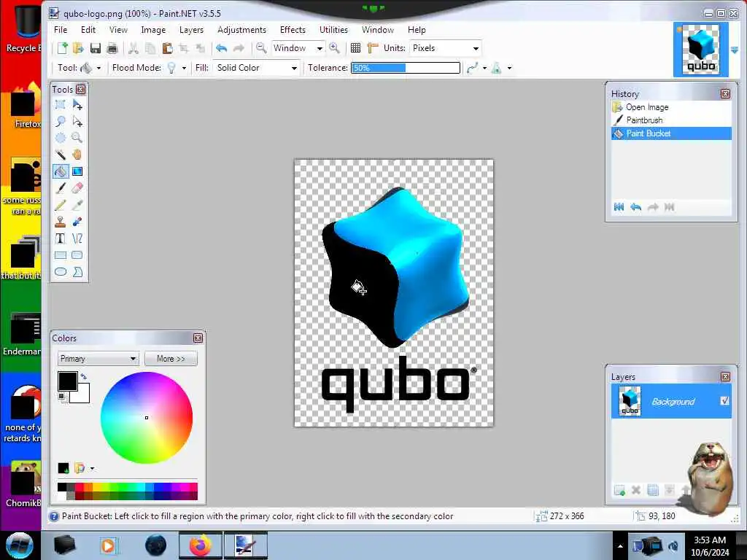Select the Rectangle Select tool
The image size is (747, 560).
[x=61, y=104]
